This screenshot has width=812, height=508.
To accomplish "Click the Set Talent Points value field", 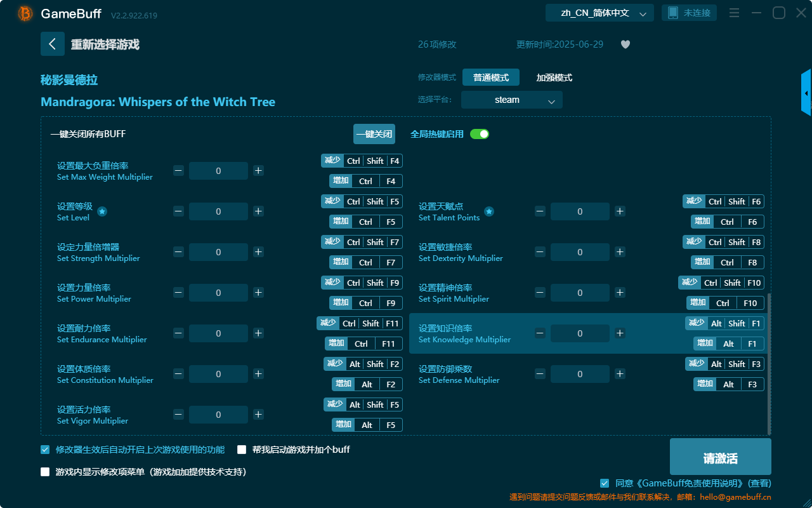I will (x=580, y=211).
